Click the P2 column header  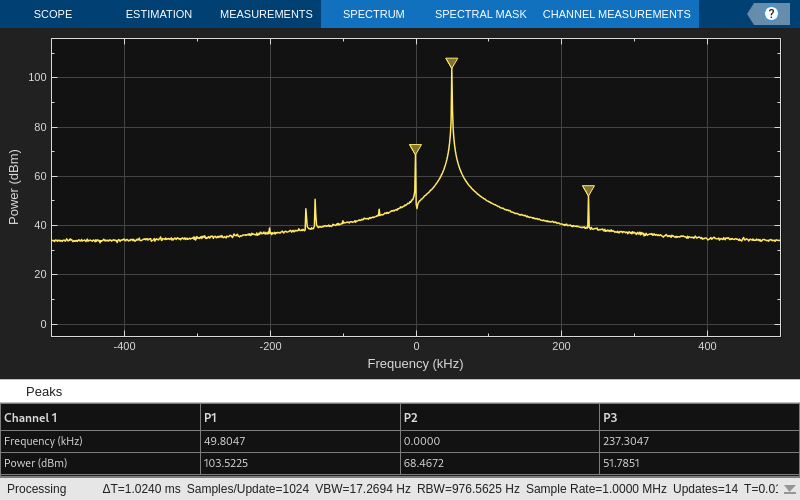click(410, 417)
